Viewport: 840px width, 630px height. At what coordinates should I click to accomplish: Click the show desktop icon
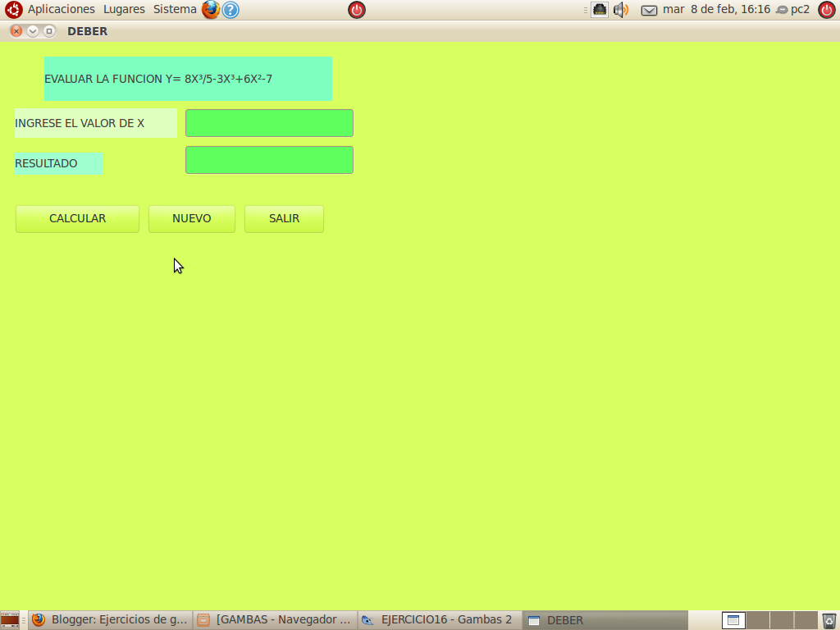click(x=10, y=620)
